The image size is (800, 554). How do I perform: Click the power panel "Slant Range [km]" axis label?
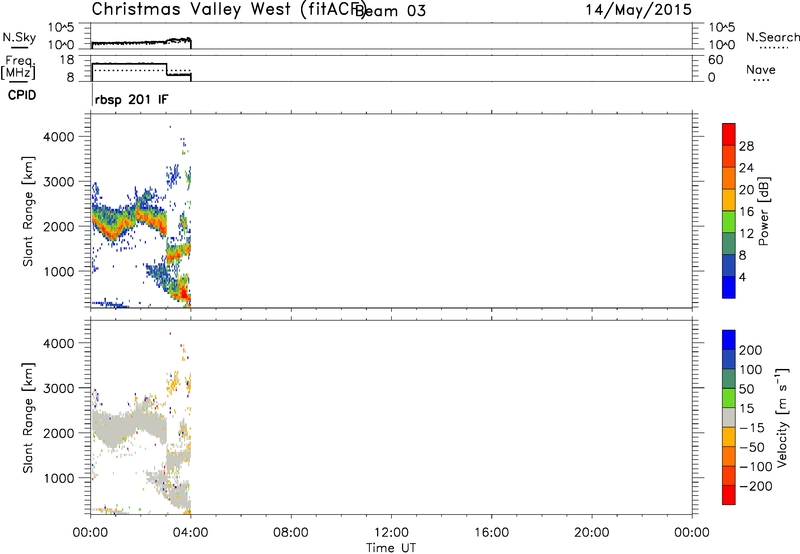[x=28, y=211]
